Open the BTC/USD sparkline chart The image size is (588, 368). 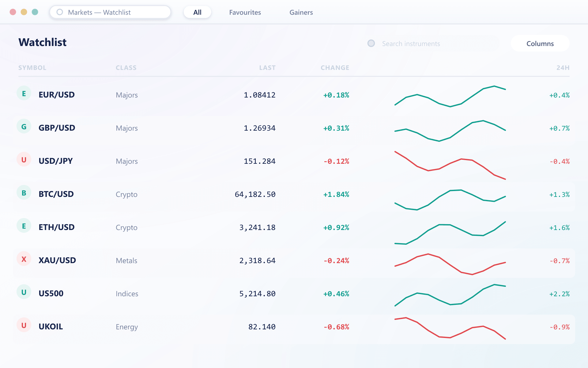[x=450, y=200]
